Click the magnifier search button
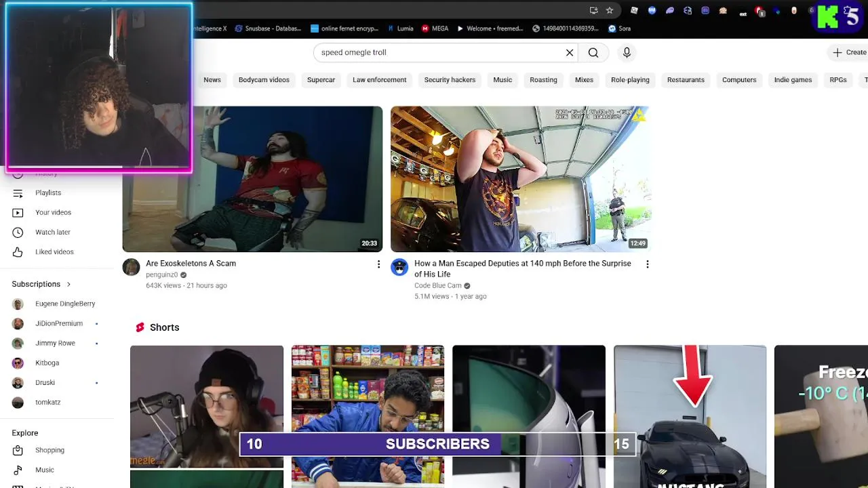868x488 pixels. pos(593,53)
